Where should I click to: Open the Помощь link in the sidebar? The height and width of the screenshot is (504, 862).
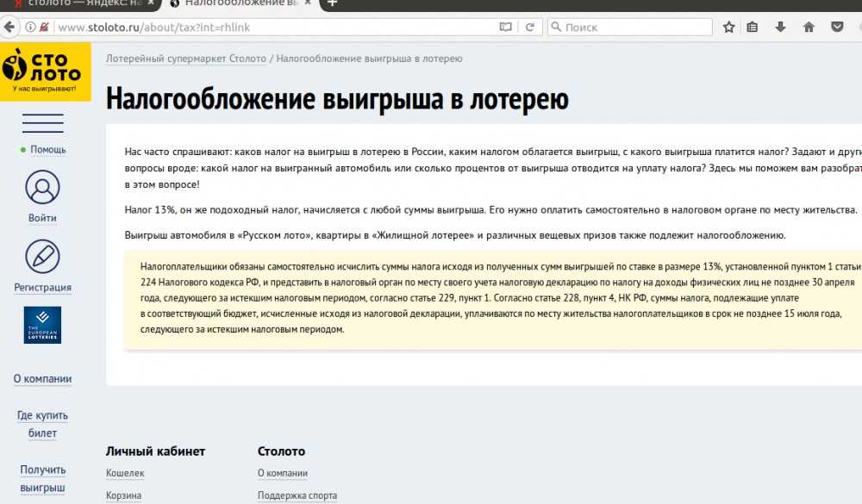click(47, 150)
